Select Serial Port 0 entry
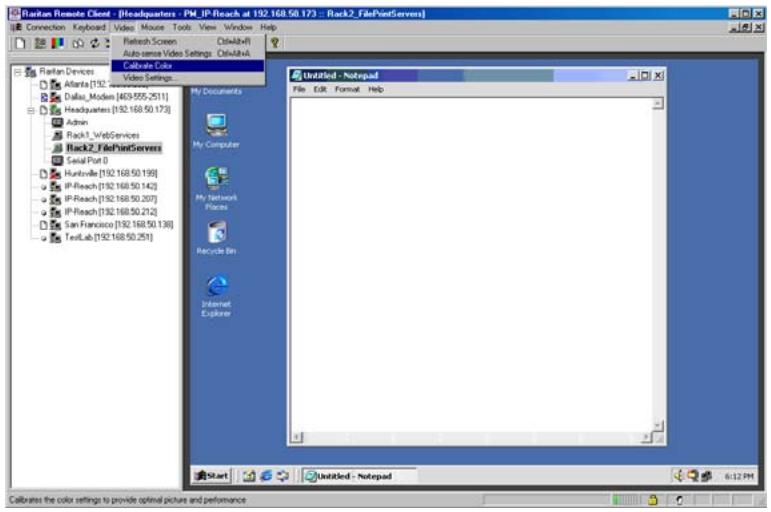 coord(87,160)
